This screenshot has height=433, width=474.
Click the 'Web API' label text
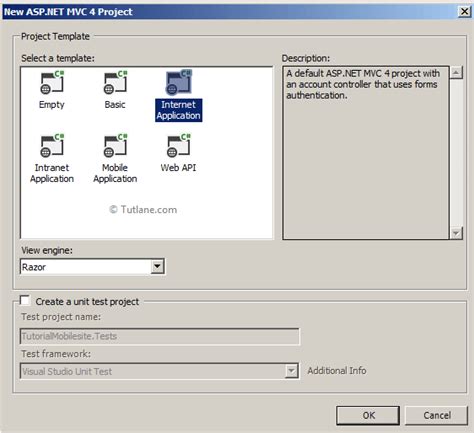click(178, 168)
